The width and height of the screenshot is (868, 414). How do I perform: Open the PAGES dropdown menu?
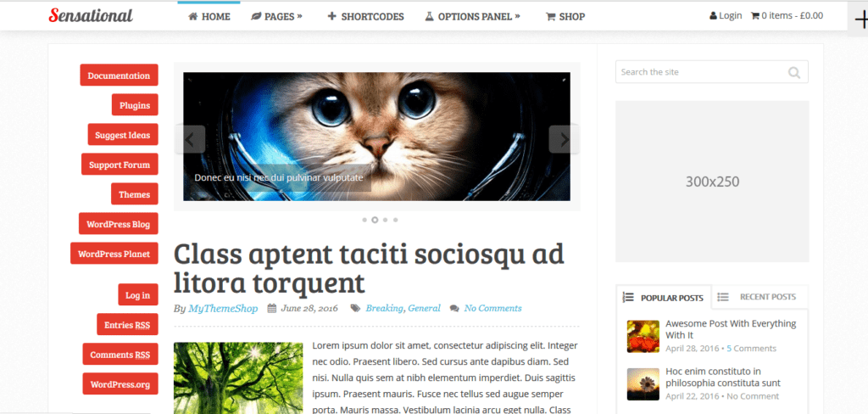[x=277, y=17]
